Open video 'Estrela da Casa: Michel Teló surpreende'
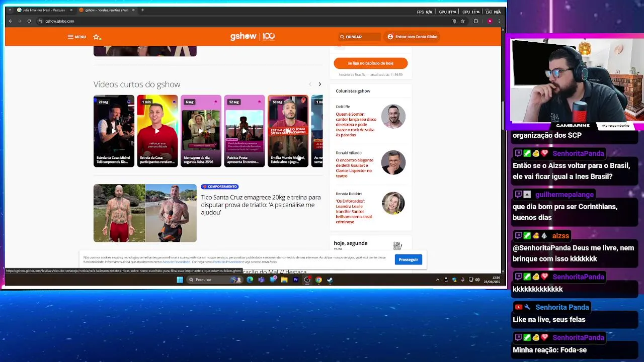644x362 pixels. [114, 131]
